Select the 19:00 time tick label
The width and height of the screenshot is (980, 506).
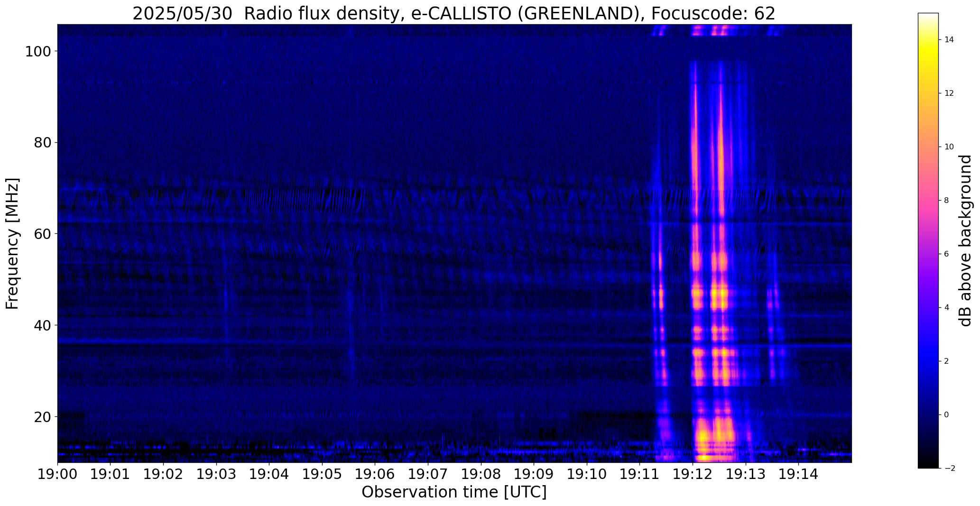tap(57, 474)
